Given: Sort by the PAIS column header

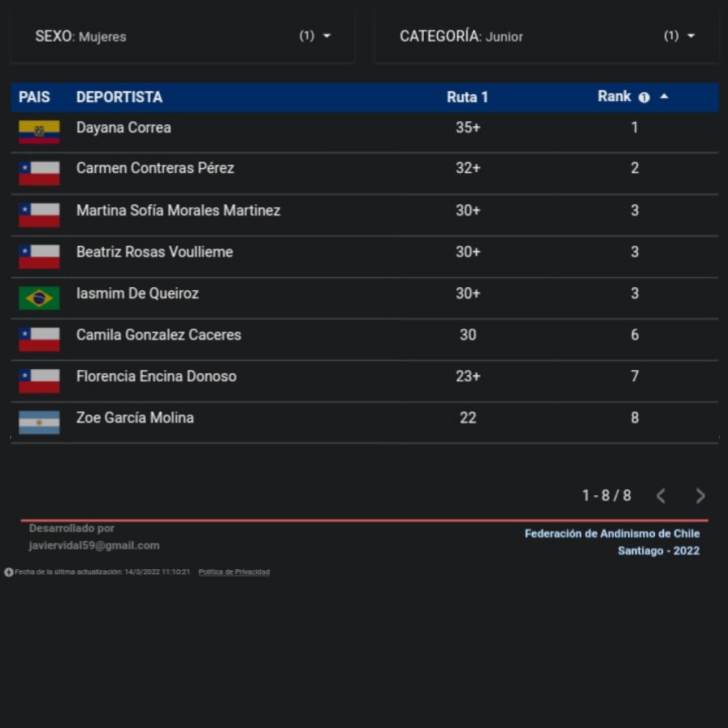Looking at the screenshot, I should (x=34, y=97).
